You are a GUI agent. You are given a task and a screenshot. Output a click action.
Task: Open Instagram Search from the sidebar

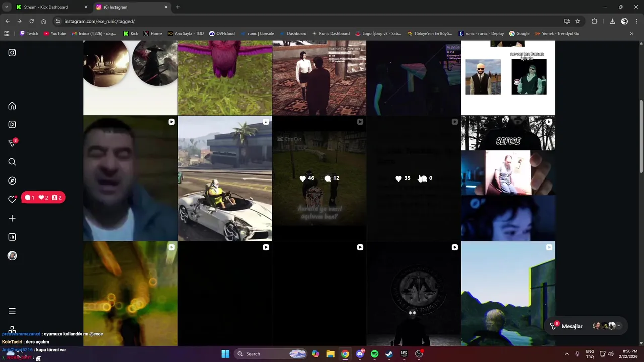tap(12, 162)
